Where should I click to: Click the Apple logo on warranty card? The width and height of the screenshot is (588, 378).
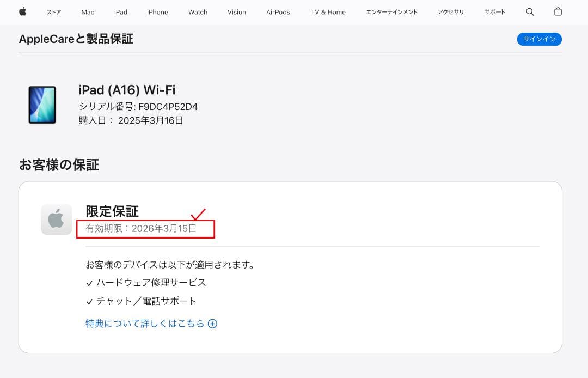(x=56, y=219)
